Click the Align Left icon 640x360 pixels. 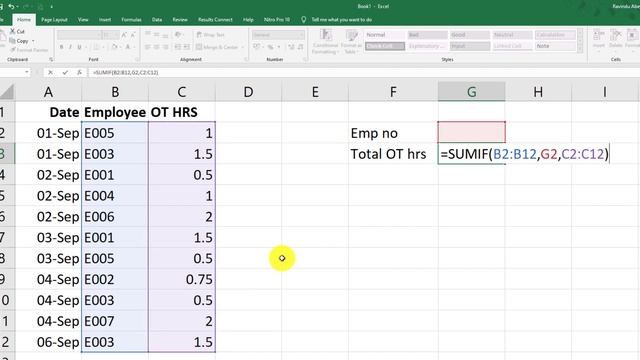(x=148, y=47)
